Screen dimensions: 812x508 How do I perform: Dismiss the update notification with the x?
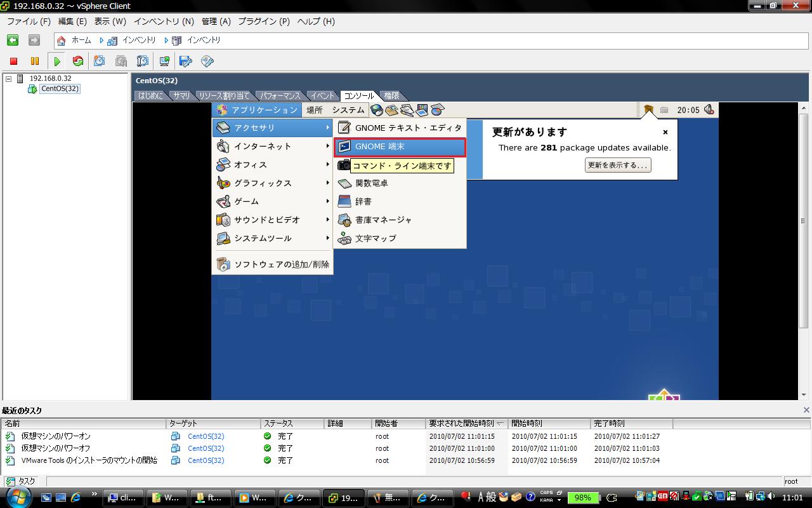(x=665, y=132)
